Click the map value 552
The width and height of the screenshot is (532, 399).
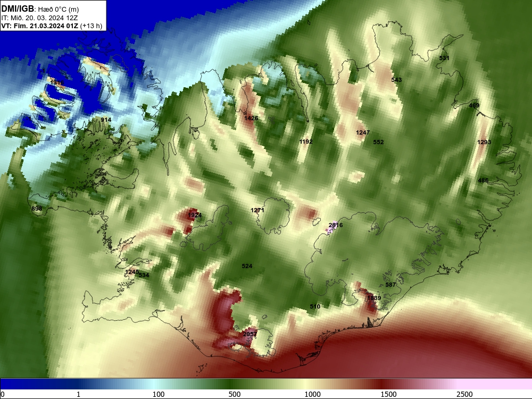click(x=378, y=142)
